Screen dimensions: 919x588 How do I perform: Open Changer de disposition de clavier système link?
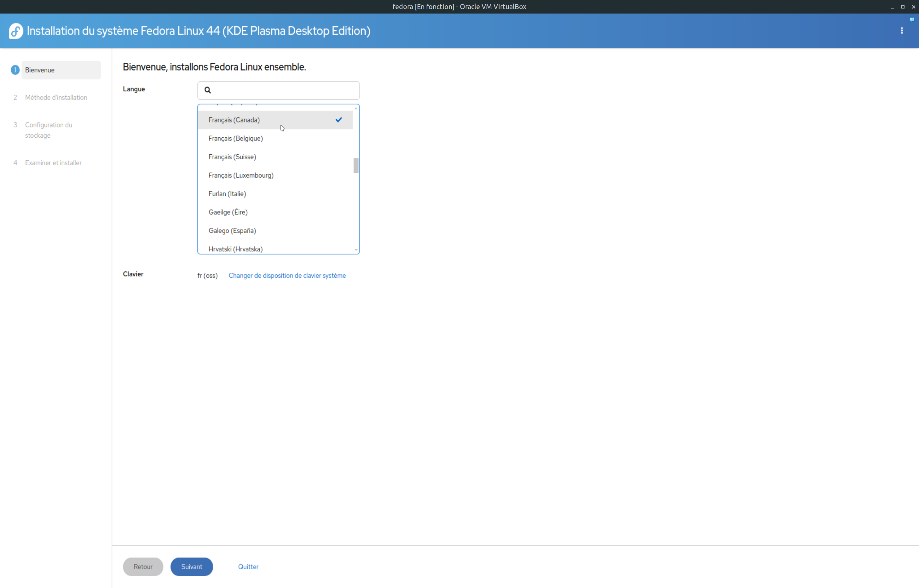[287, 276]
